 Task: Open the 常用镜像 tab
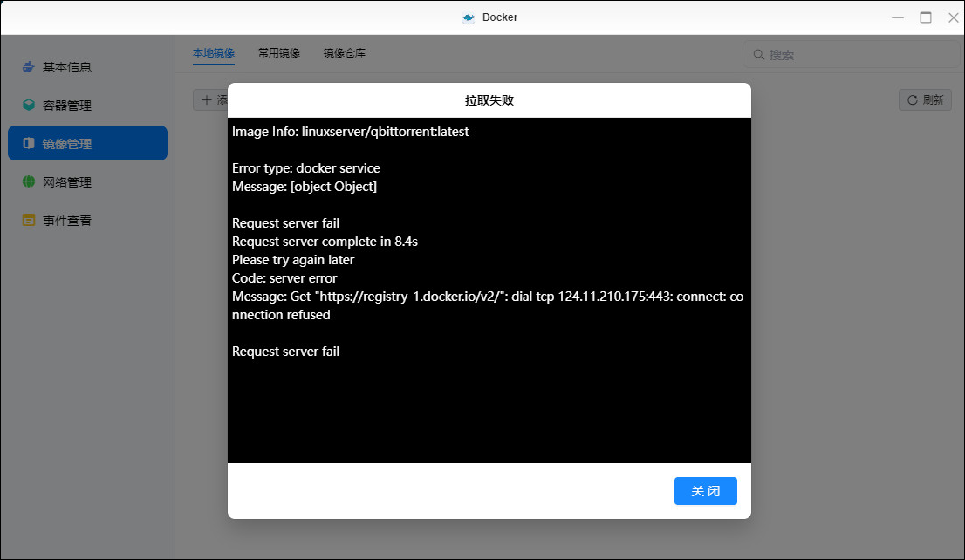279,53
